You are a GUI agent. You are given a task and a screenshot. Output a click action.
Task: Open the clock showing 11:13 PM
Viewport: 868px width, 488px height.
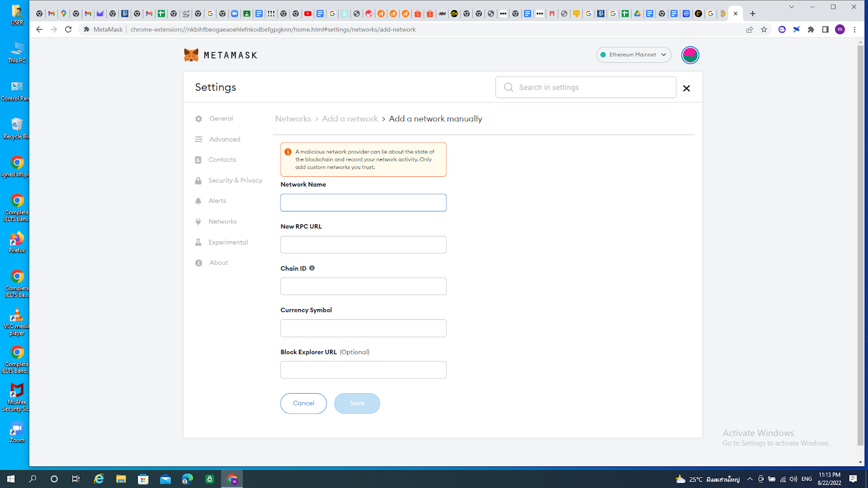[x=829, y=479]
